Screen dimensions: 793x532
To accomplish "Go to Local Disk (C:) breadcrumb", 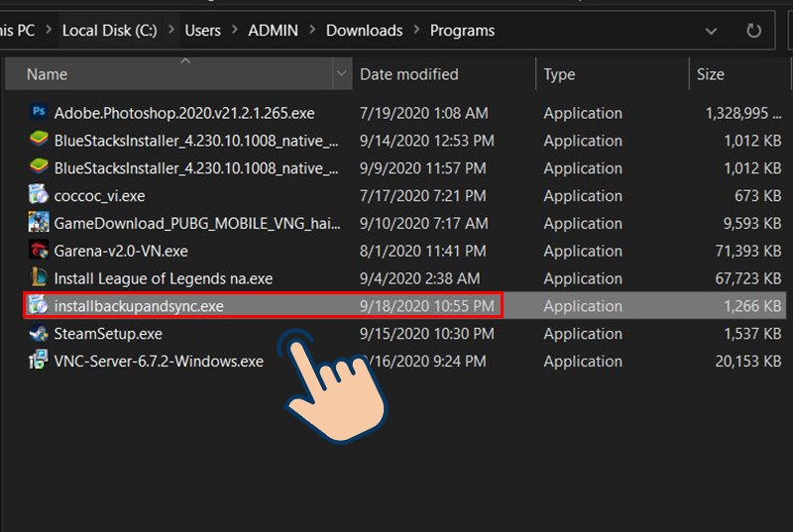I will (x=110, y=31).
